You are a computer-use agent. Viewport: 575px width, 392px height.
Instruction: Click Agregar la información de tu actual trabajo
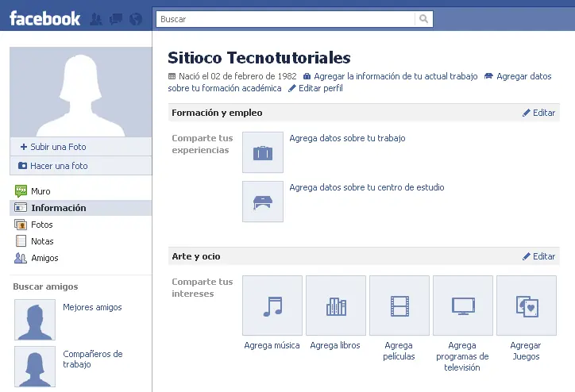(396, 76)
